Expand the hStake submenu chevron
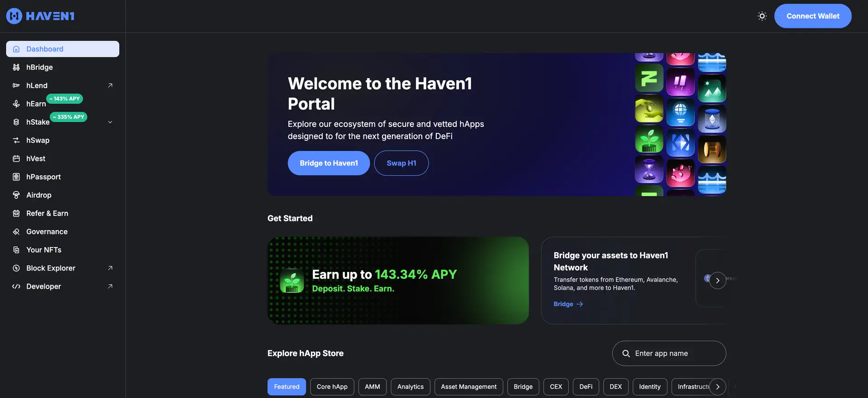This screenshot has width=868, height=398. tap(110, 122)
